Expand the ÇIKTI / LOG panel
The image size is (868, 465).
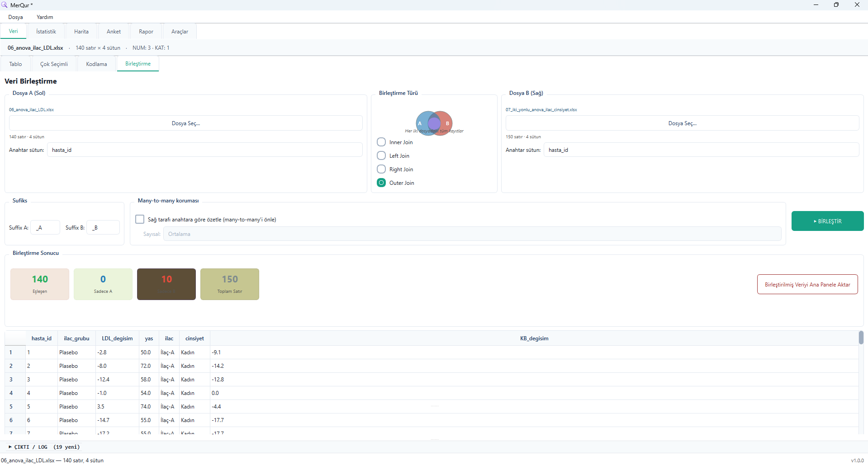point(44,447)
